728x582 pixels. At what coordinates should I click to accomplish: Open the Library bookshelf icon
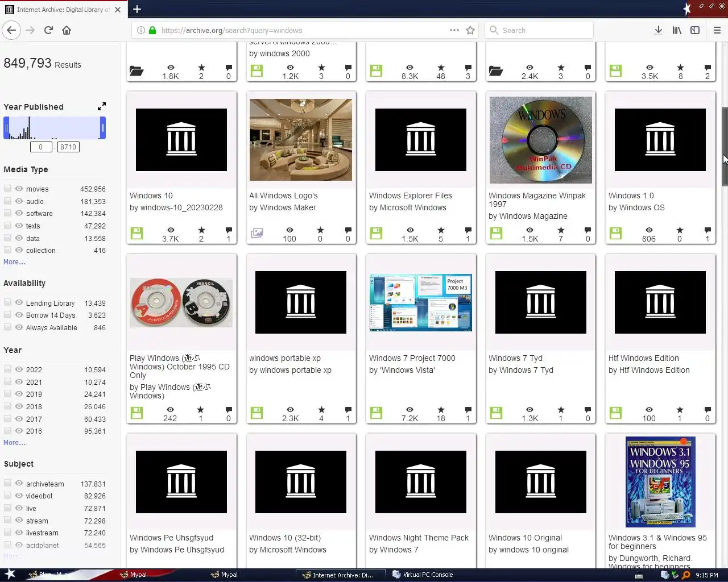[x=677, y=30]
